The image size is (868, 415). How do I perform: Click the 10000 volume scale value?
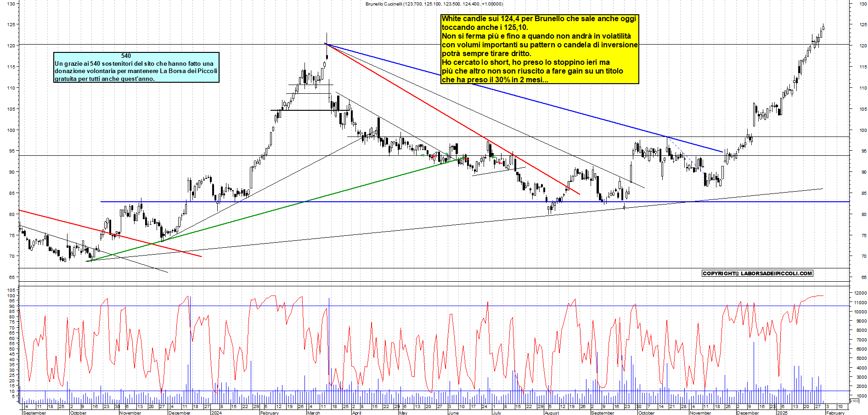(860, 312)
